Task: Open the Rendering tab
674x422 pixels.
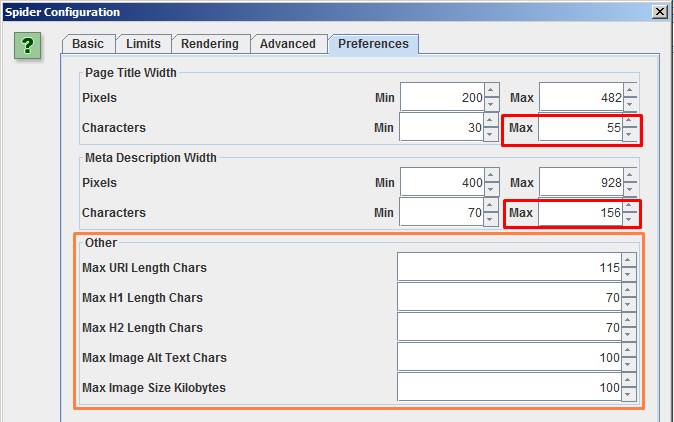Action: pyautogui.click(x=210, y=44)
